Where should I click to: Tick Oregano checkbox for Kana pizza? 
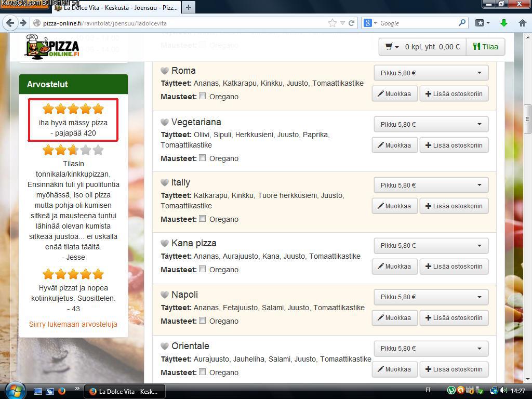click(203, 269)
